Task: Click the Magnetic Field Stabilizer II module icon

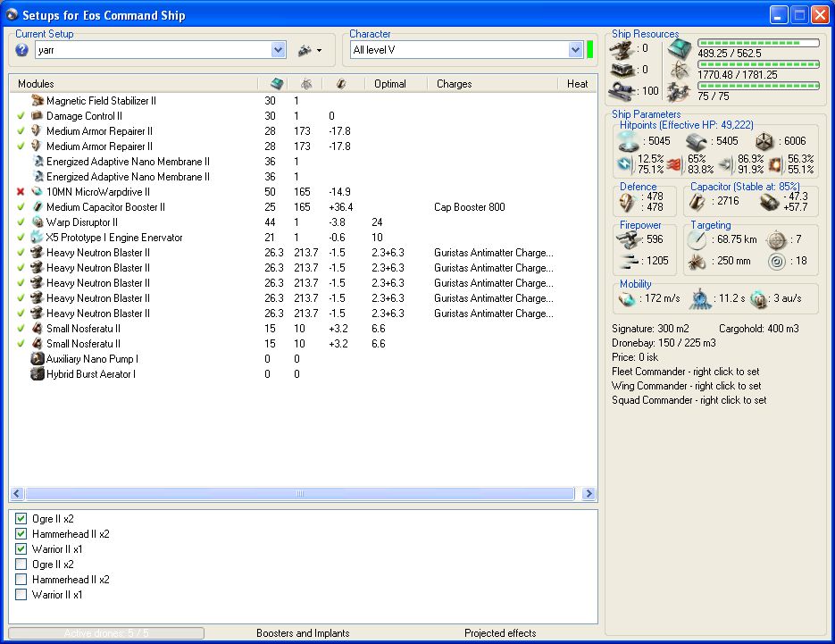Action: [x=38, y=101]
